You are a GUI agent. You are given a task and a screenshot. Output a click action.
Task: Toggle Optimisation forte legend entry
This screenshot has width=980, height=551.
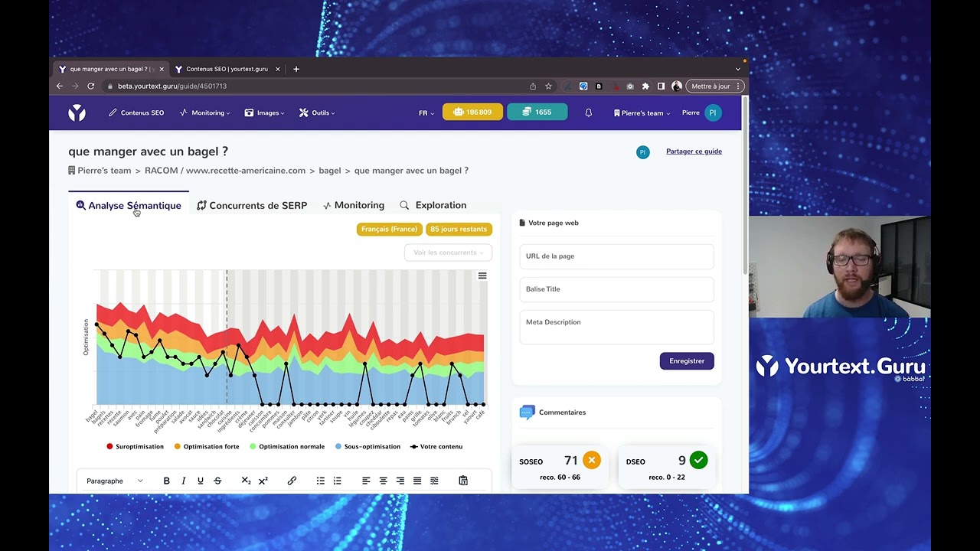coord(207,446)
